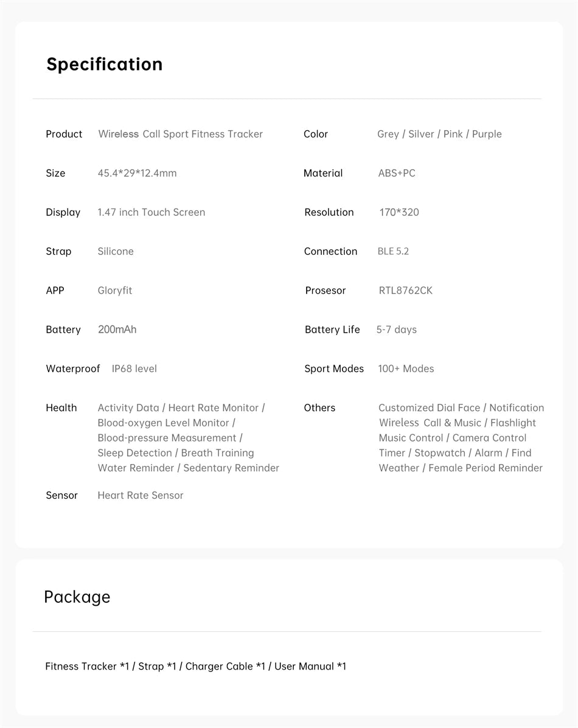
Task: Click the 200mAh battery value
Action: pos(117,330)
